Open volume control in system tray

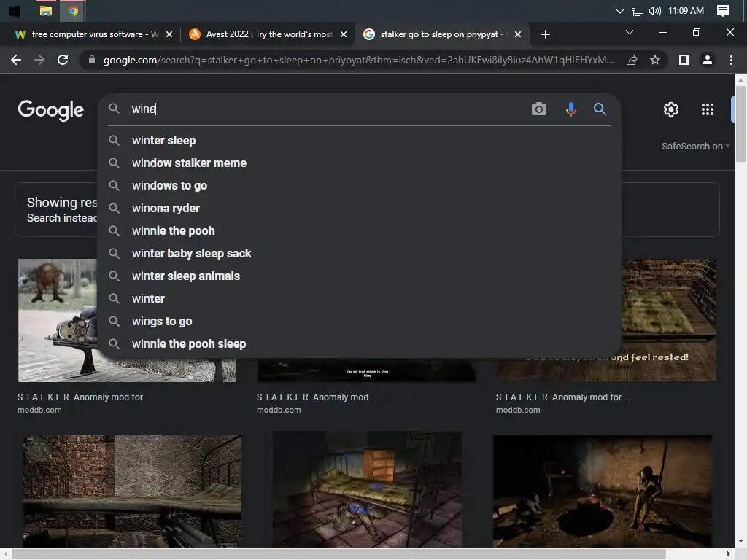(x=654, y=11)
